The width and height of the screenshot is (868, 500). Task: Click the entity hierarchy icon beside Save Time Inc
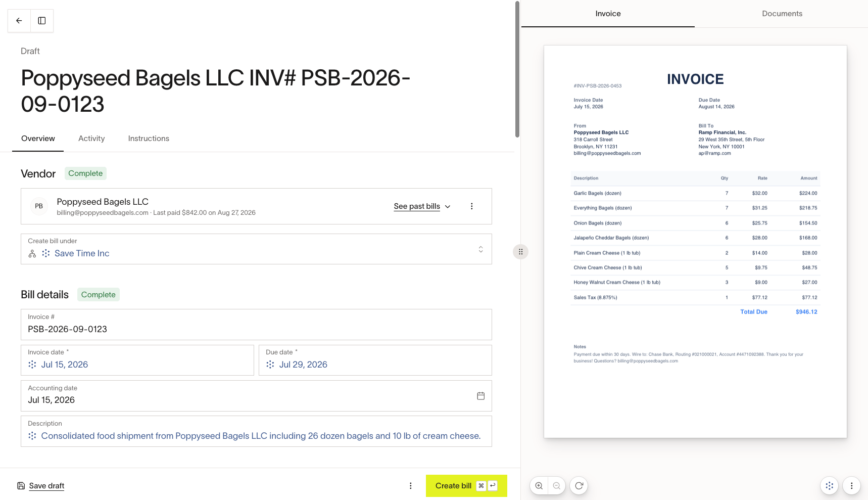pyautogui.click(x=32, y=254)
